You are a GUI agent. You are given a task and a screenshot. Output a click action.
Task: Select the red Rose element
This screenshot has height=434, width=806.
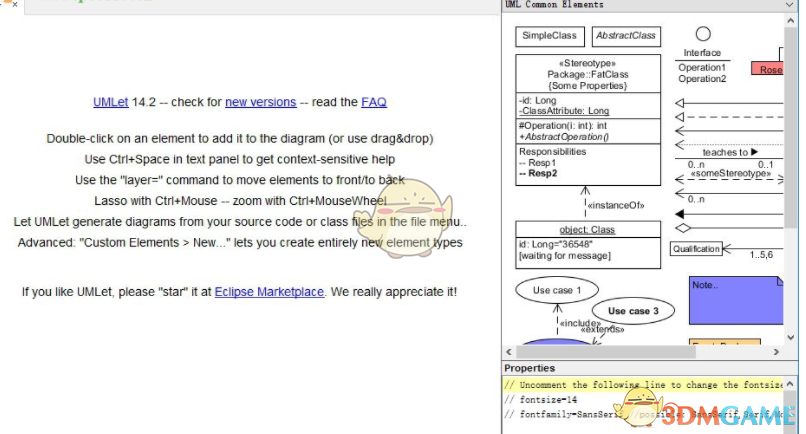click(767, 69)
